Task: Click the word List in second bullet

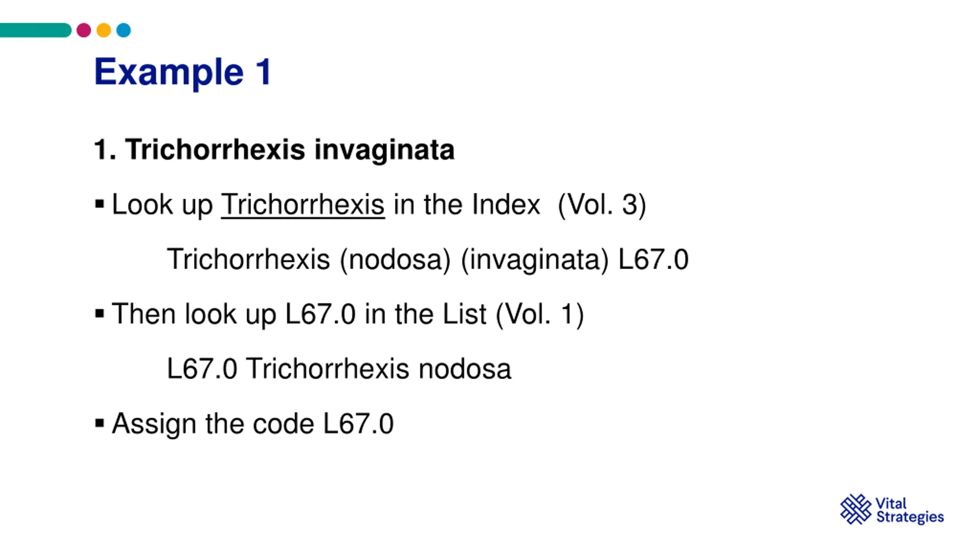Action: tap(464, 314)
